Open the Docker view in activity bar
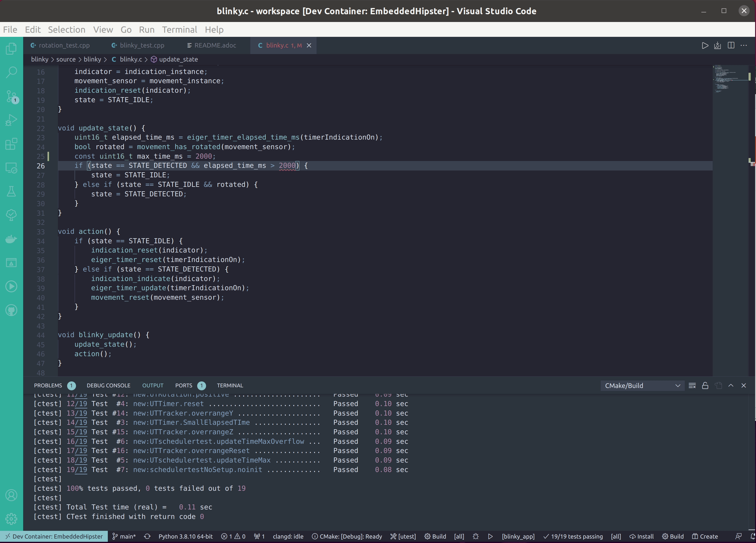756x543 pixels. (x=11, y=239)
